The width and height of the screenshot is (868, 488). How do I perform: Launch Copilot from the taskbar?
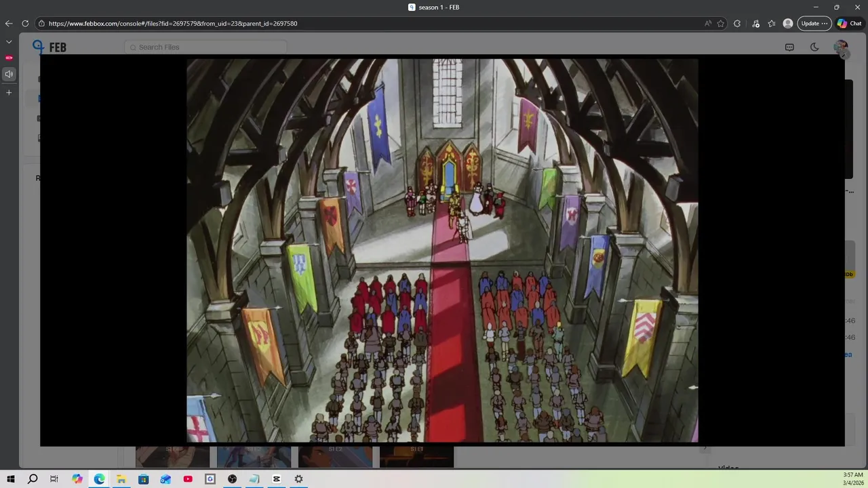click(x=77, y=479)
